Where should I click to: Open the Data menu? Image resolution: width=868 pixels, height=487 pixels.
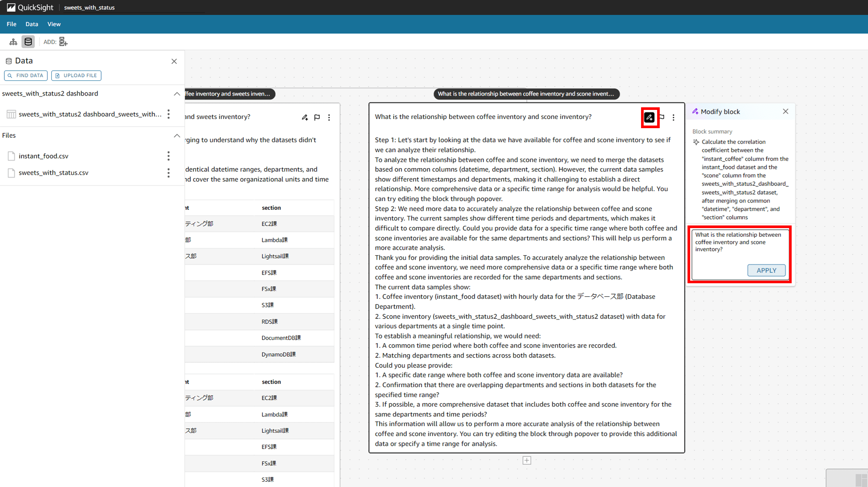click(32, 24)
